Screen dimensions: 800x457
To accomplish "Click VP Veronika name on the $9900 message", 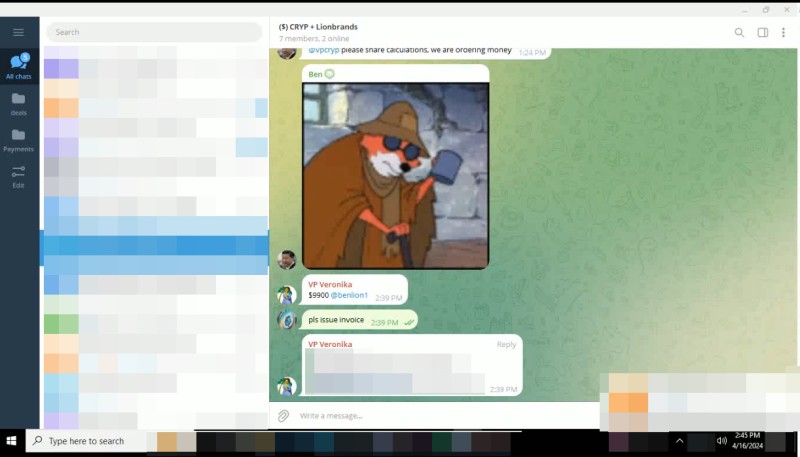I will click(330, 285).
